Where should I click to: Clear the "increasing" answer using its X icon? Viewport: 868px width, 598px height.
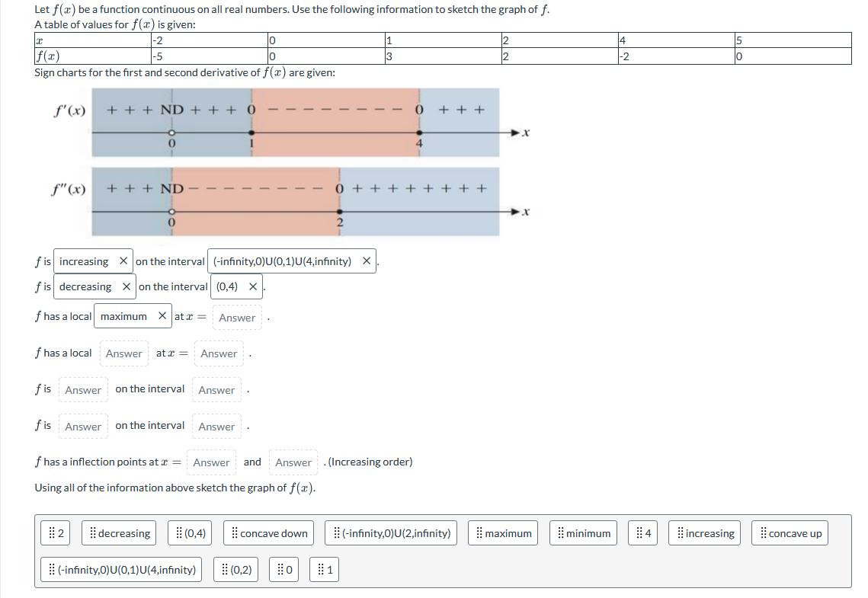coord(125,261)
